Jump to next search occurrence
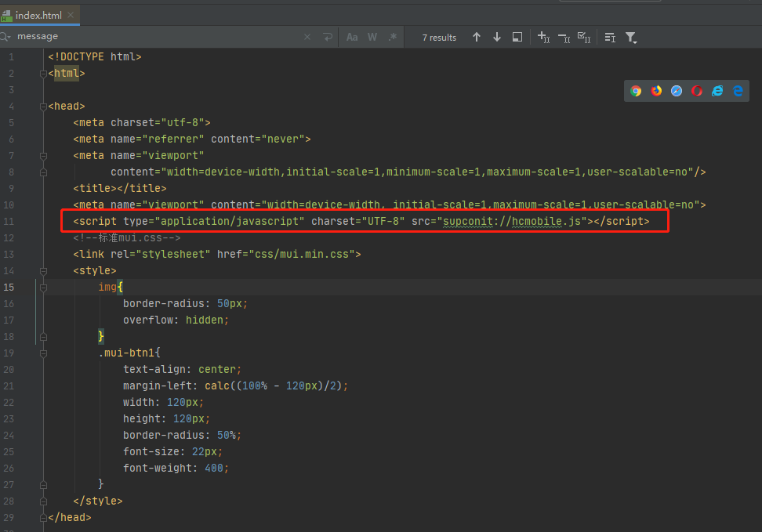The image size is (762, 532). coord(497,37)
